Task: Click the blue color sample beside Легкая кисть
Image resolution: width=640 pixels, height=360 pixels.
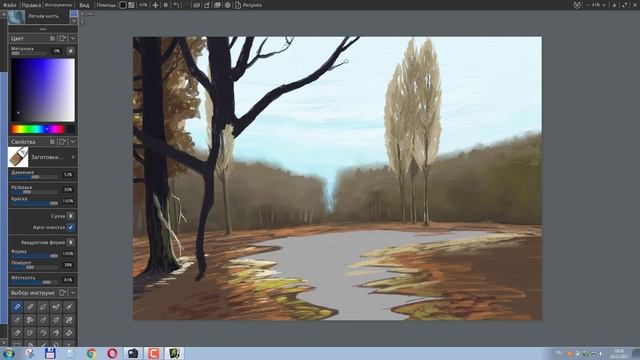Action: (74, 13)
